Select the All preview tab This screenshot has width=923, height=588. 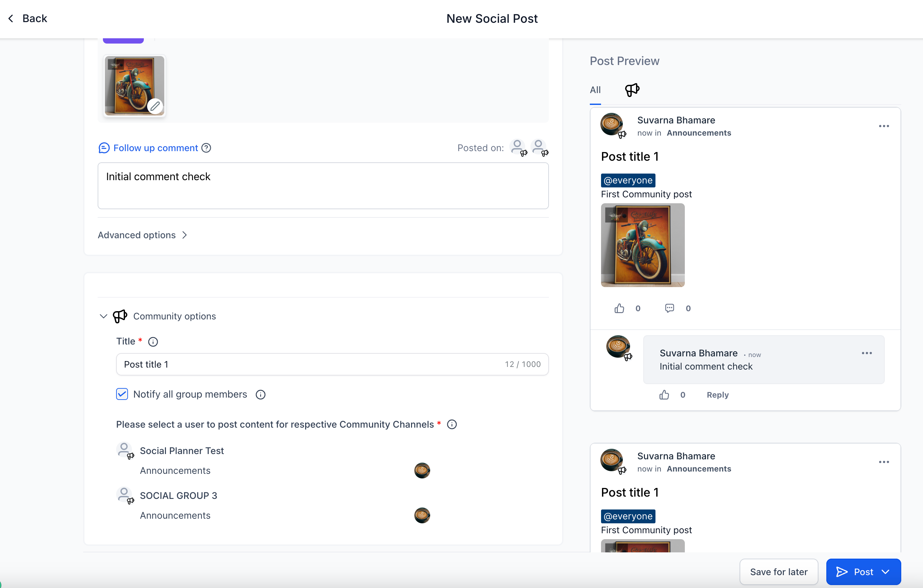pos(595,90)
